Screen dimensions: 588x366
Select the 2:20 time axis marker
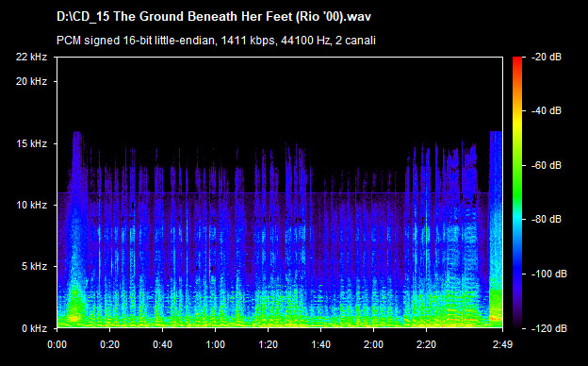(x=426, y=344)
